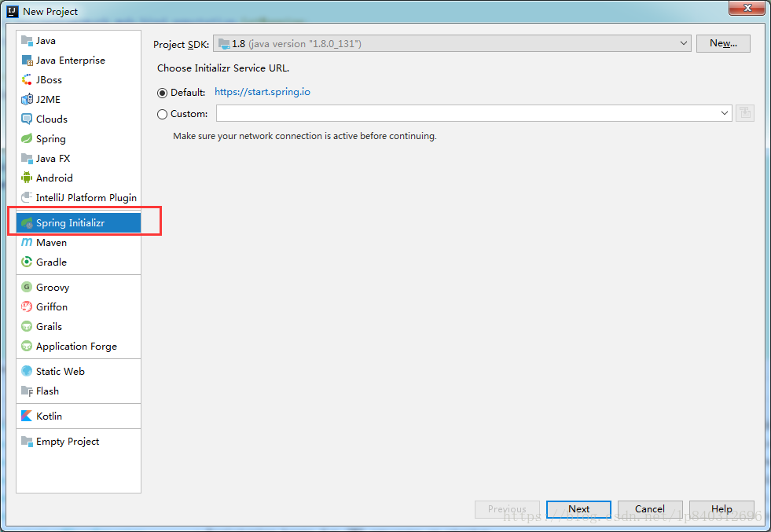Viewport: 771px width, 532px height.
Task: Click the custom URL action icon button
Action: click(745, 113)
